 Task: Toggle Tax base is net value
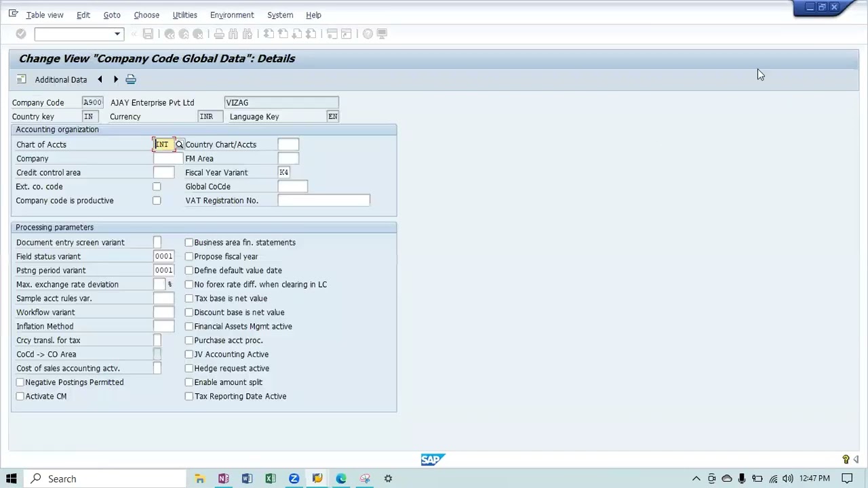coord(189,298)
